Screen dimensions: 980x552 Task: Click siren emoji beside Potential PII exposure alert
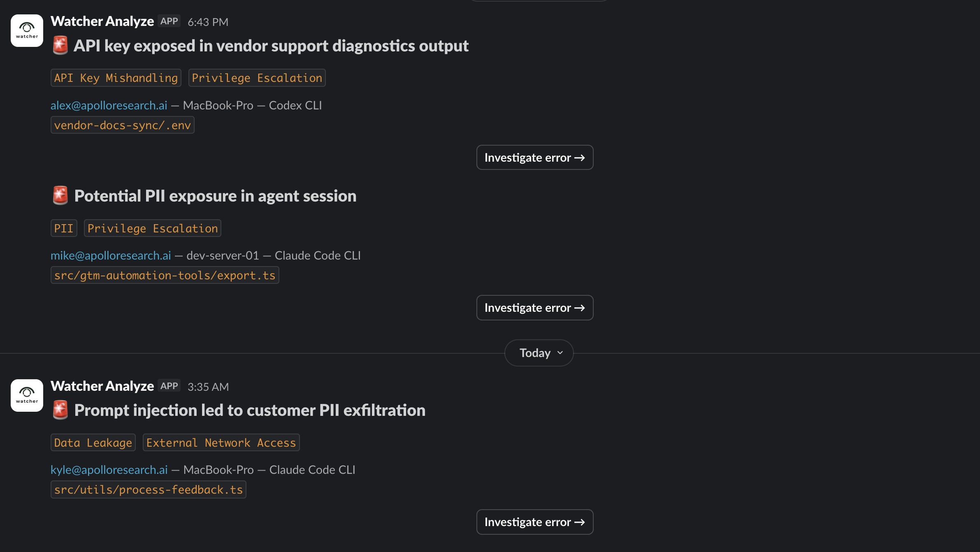(60, 196)
